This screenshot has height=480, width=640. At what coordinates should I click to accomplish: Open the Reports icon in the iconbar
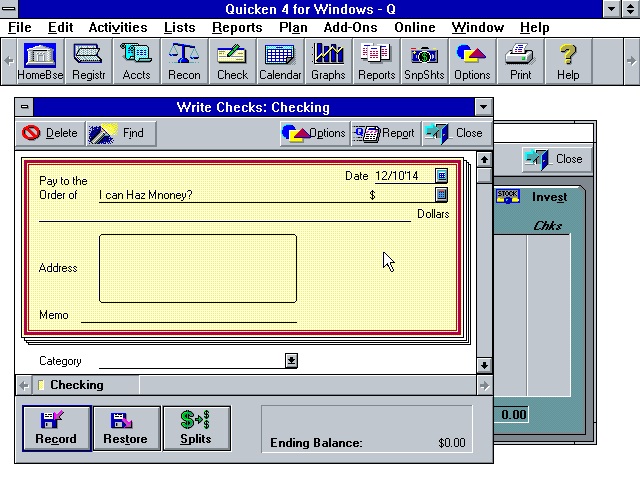(376, 61)
